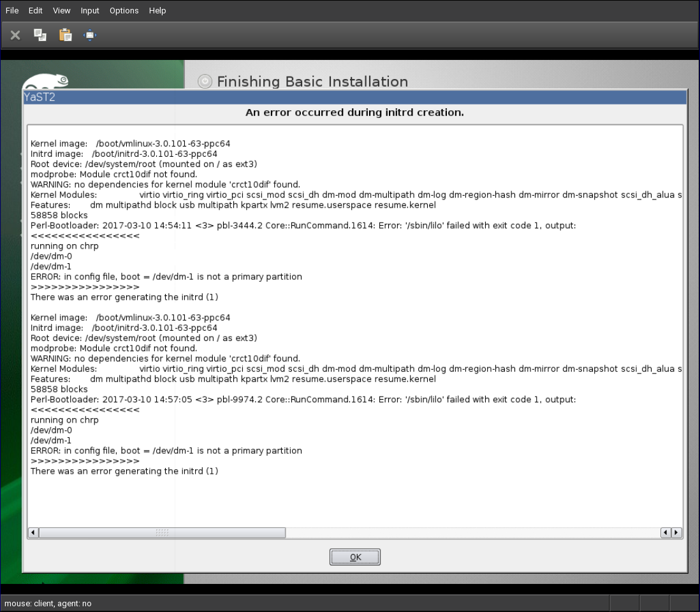The width and height of the screenshot is (700, 612).
Task: Click the first 'running on chrp' line
Action: pyautogui.click(x=64, y=247)
